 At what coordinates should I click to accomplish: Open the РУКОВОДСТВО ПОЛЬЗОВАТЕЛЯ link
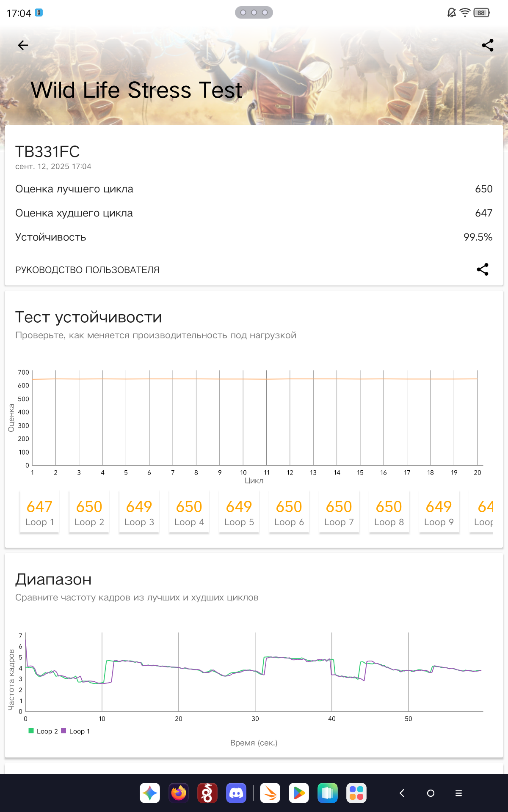click(x=87, y=270)
